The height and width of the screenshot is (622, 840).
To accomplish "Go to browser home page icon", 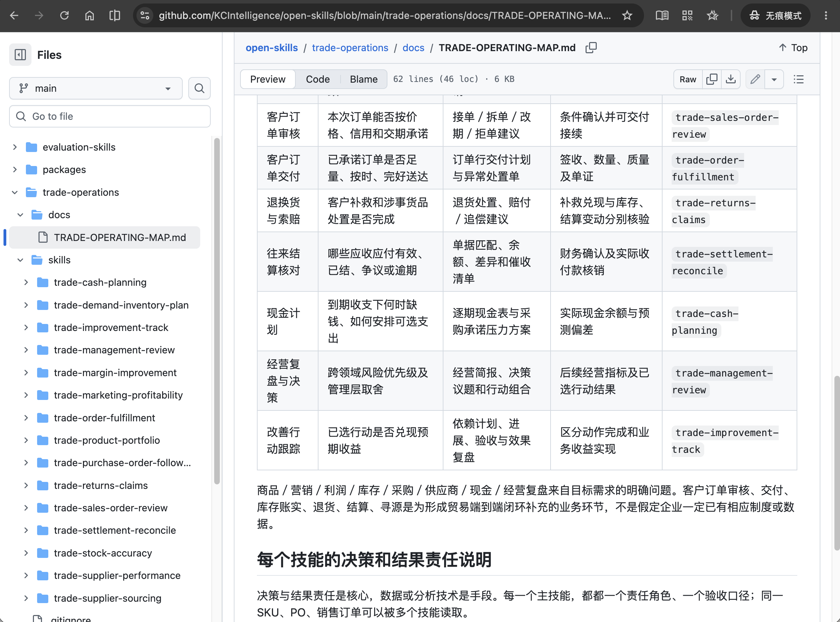I will point(90,15).
